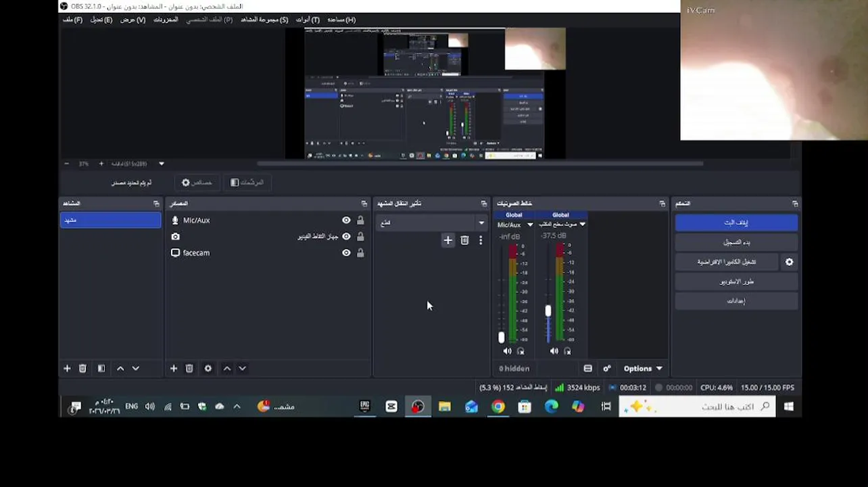The height and width of the screenshot is (487, 868).
Task: Click the second button in the Controls panel, start recording
Action: click(736, 242)
